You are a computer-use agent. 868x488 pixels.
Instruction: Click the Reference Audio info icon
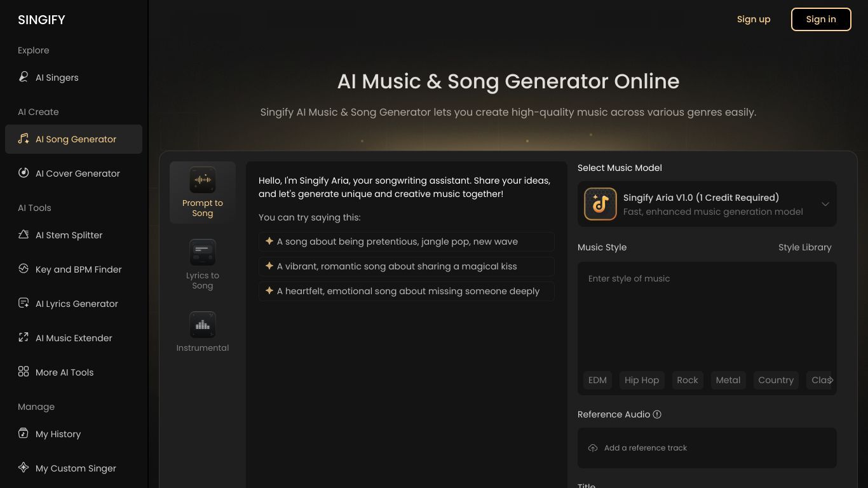[657, 414]
